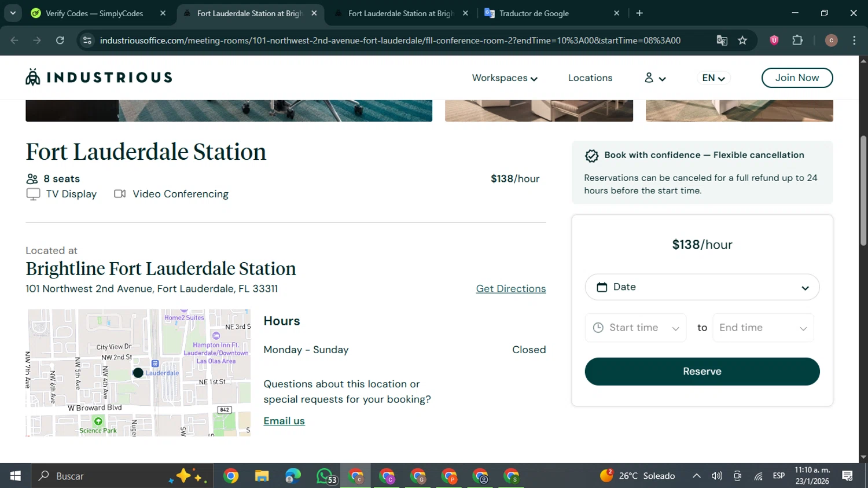Open the Windows Start menu
The width and height of the screenshot is (868, 488).
(x=16, y=476)
